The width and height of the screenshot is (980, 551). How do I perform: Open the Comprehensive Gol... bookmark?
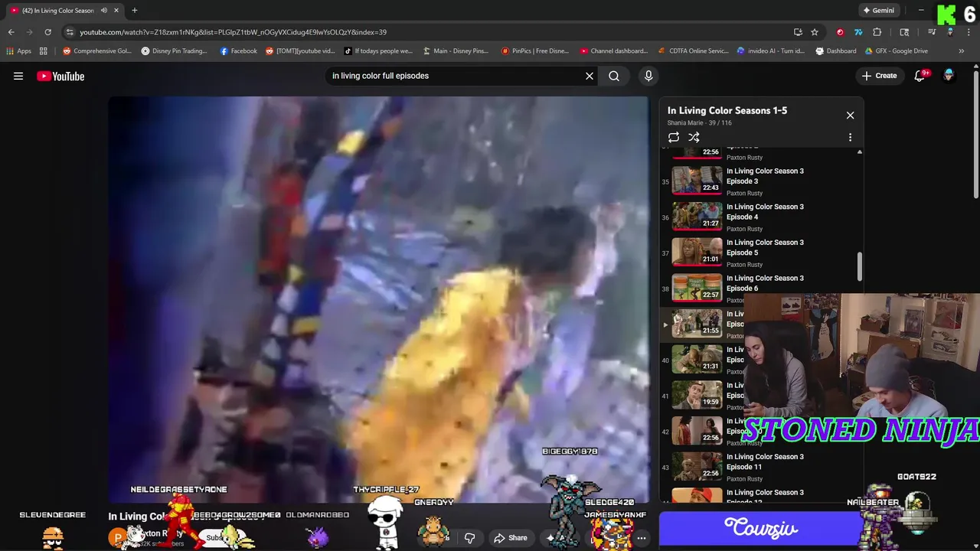click(97, 51)
